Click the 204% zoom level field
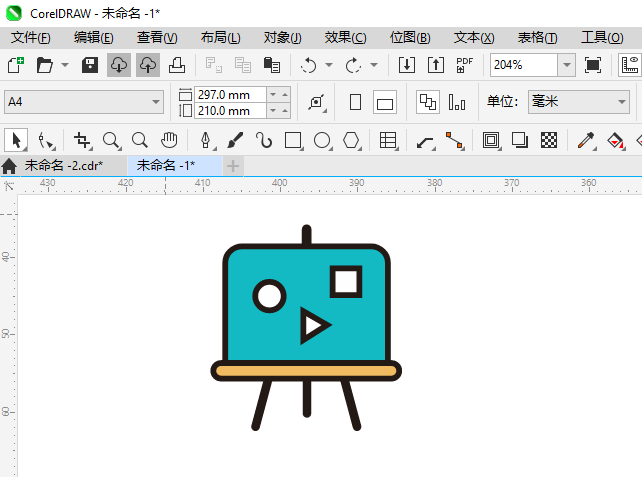Viewport: 642px width, 477px height. click(x=524, y=65)
